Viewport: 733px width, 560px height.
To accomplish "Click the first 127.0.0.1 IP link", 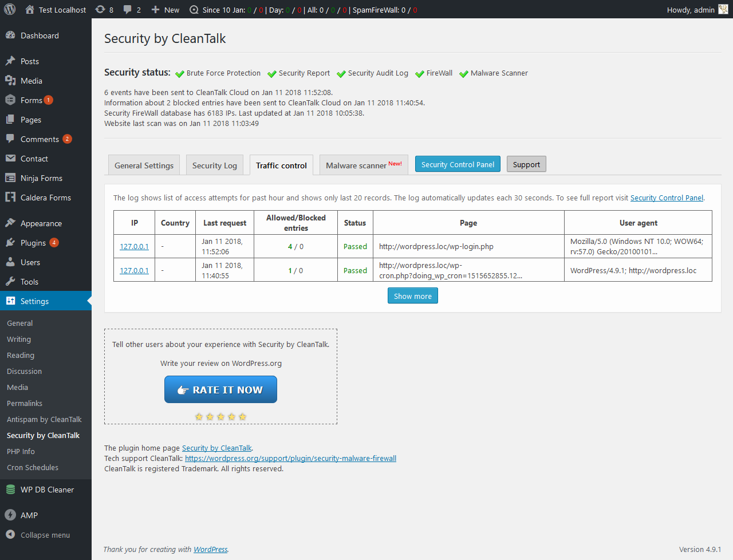I will [x=134, y=247].
